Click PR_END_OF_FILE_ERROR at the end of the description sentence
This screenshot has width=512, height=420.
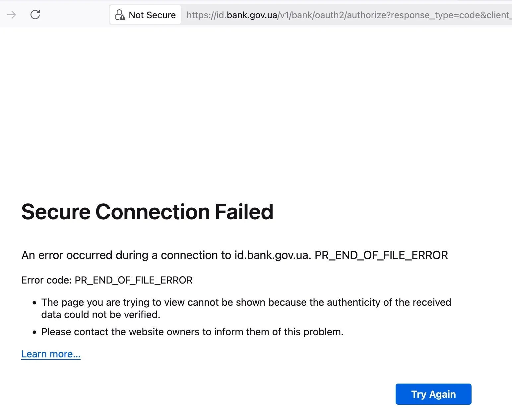[x=381, y=255]
